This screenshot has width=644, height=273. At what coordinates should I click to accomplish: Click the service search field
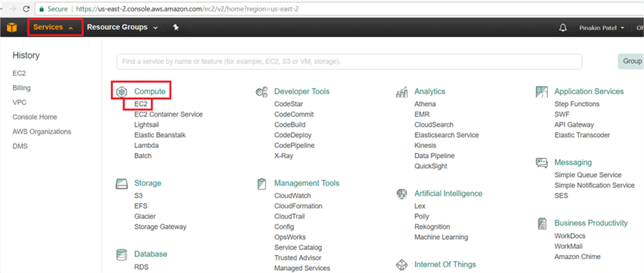(x=349, y=61)
